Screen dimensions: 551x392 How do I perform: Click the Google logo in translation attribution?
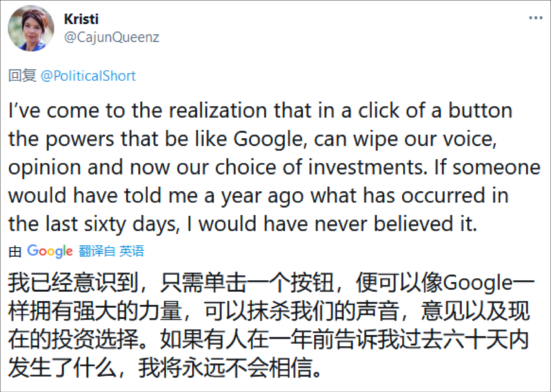point(50,251)
